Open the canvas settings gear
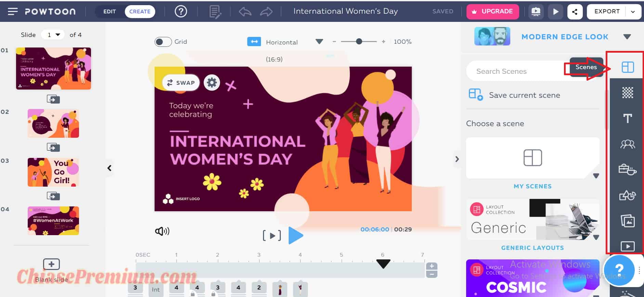This screenshot has height=297, width=644. [x=212, y=83]
